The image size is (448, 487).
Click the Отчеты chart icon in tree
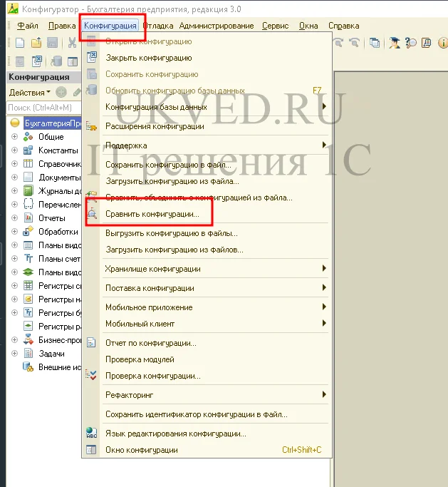pos(28,218)
